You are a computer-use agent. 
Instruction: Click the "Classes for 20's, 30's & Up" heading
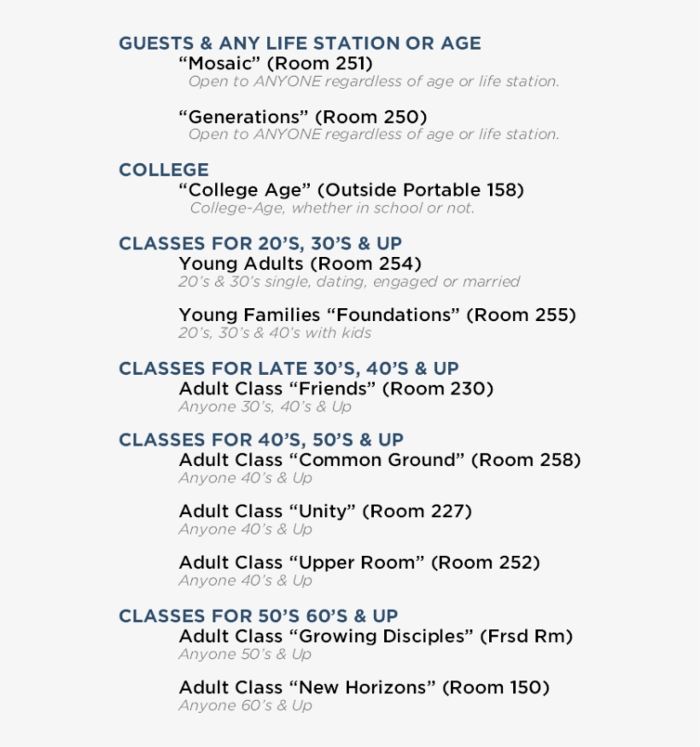[260, 243]
